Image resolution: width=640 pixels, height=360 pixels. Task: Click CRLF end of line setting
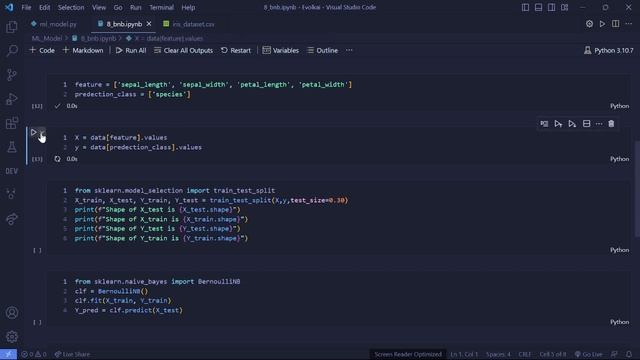(x=524, y=354)
